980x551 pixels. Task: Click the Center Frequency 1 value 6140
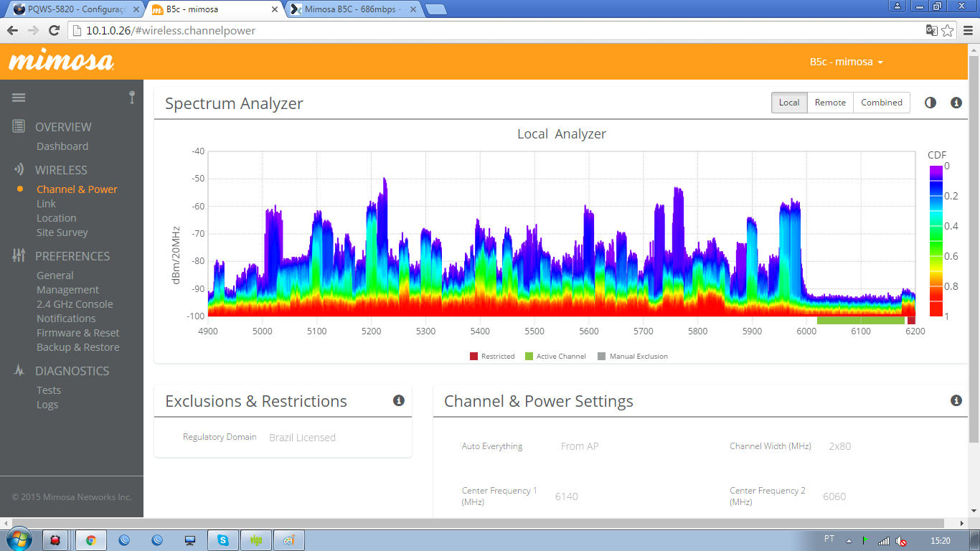click(x=566, y=496)
